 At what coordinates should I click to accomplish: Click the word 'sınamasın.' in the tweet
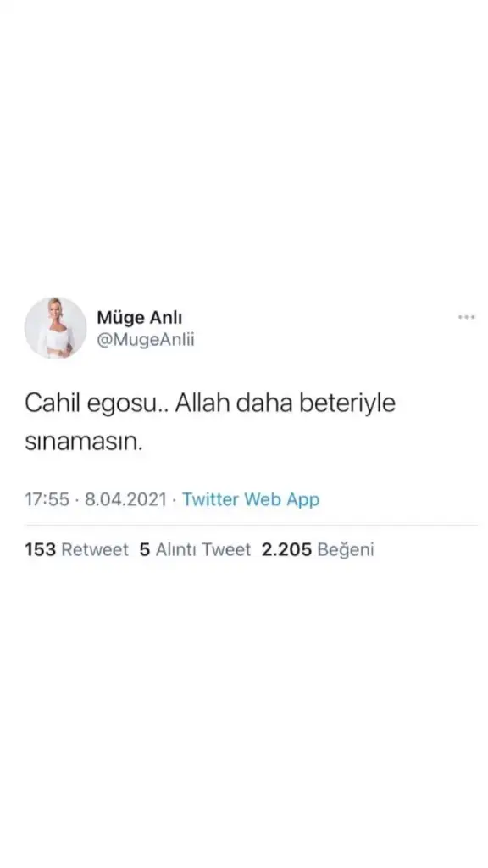pyautogui.click(x=84, y=442)
